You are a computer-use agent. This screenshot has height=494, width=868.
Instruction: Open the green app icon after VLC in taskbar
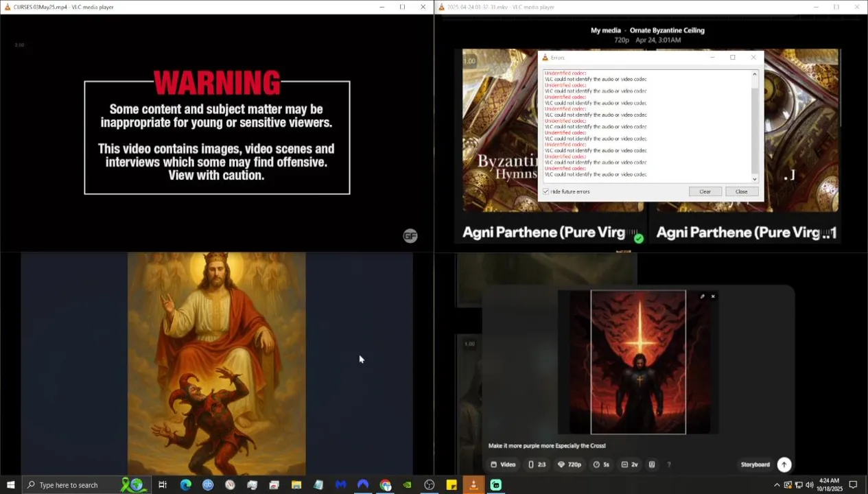point(495,485)
